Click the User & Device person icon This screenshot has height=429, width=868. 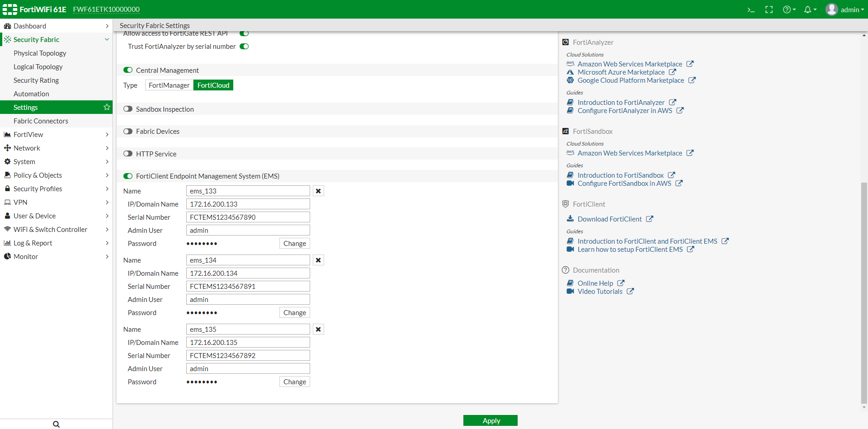click(x=7, y=216)
